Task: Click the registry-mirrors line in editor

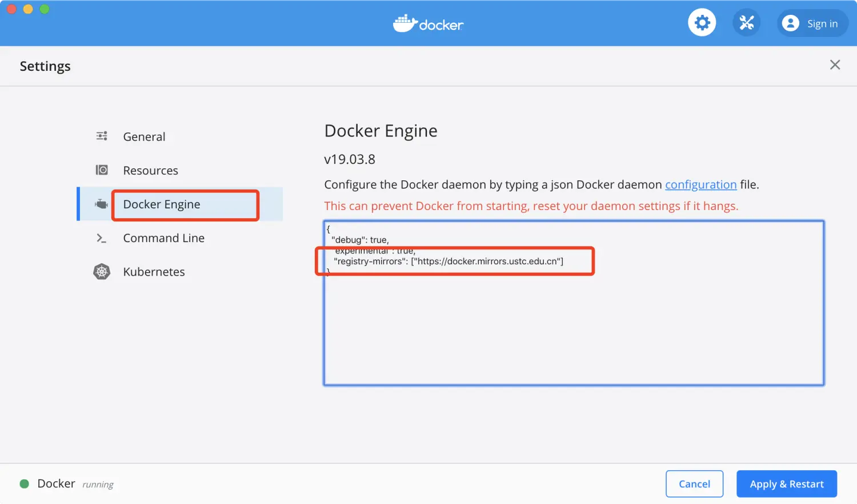Action: coord(448,261)
